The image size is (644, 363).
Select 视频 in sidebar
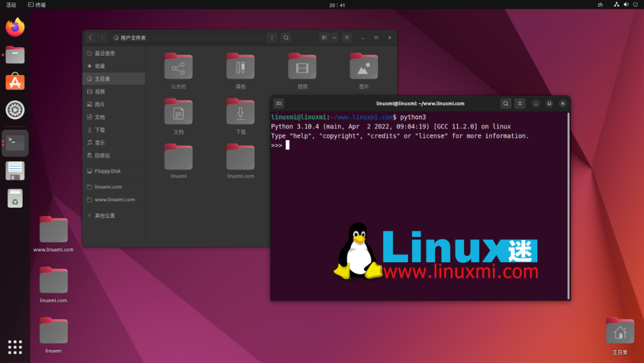tap(114, 91)
